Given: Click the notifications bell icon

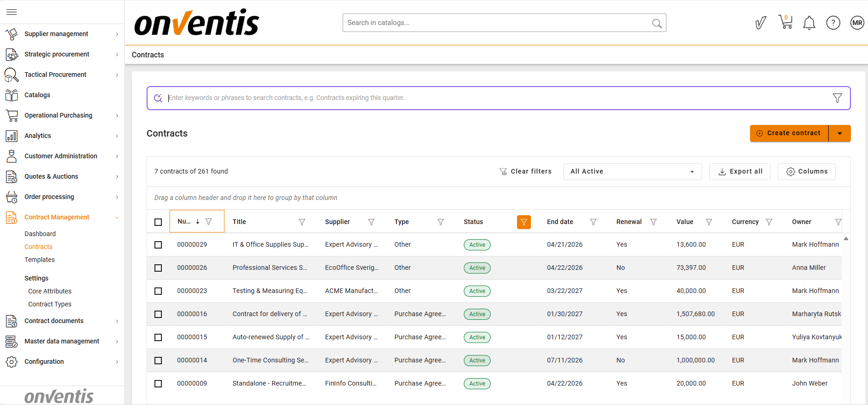Looking at the screenshot, I should coord(809,23).
